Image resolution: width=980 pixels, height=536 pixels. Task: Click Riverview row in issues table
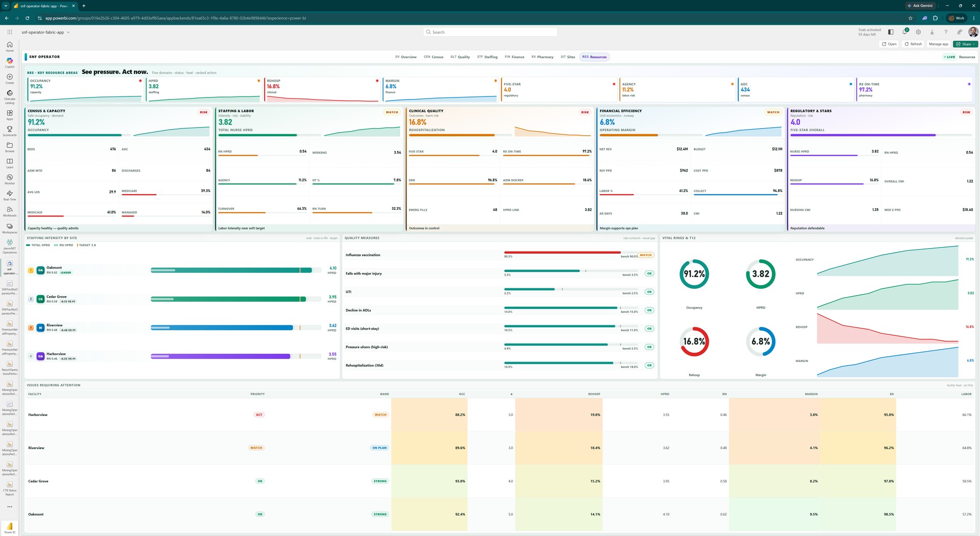(500, 448)
